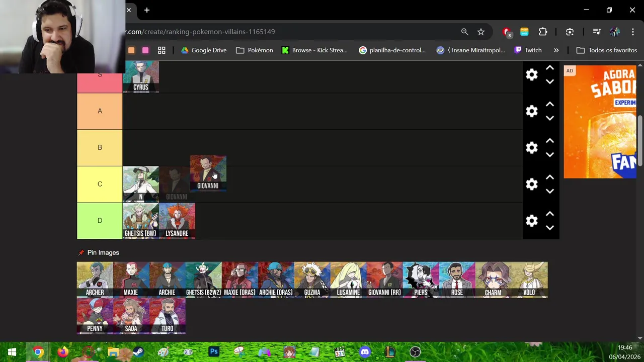Click the Pin Images toggle
This screenshot has width=644, height=362.
click(x=99, y=252)
